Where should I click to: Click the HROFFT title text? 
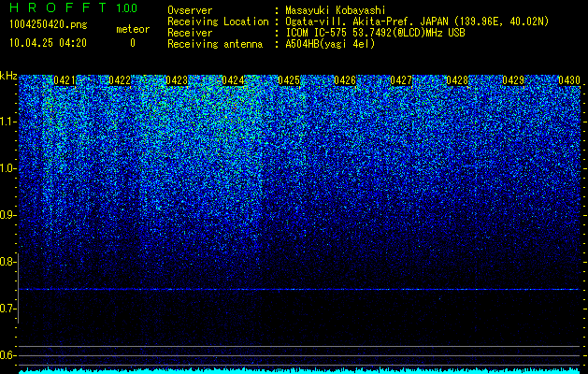[x=58, y=7]
